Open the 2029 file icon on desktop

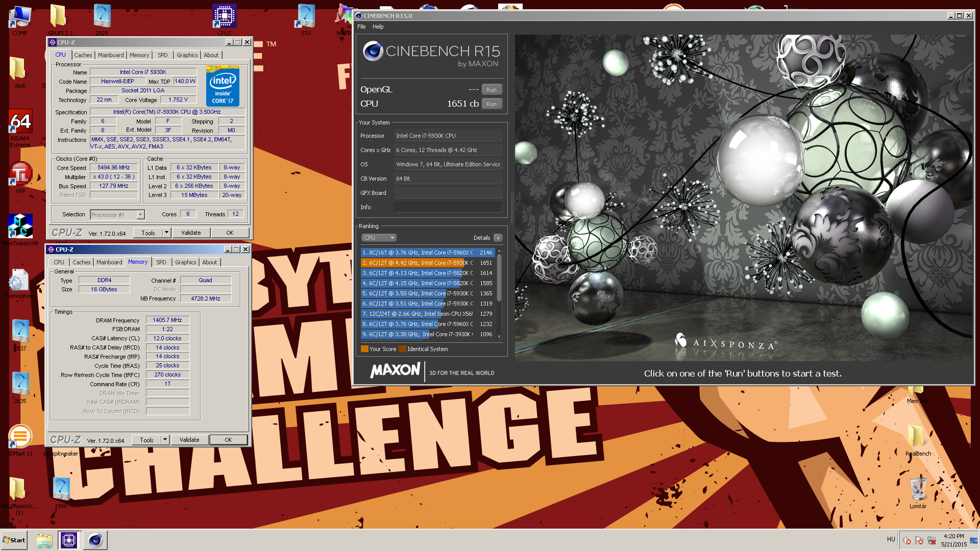(x=102, y=19)
